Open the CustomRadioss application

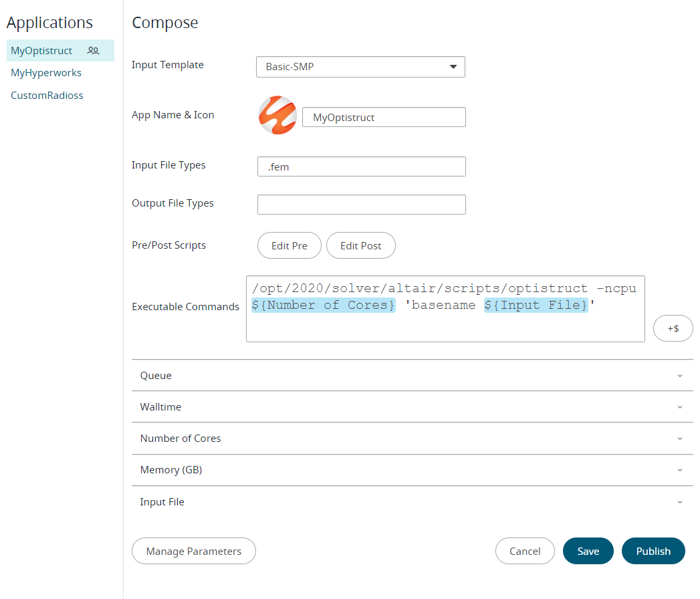[x=47, y=95]
